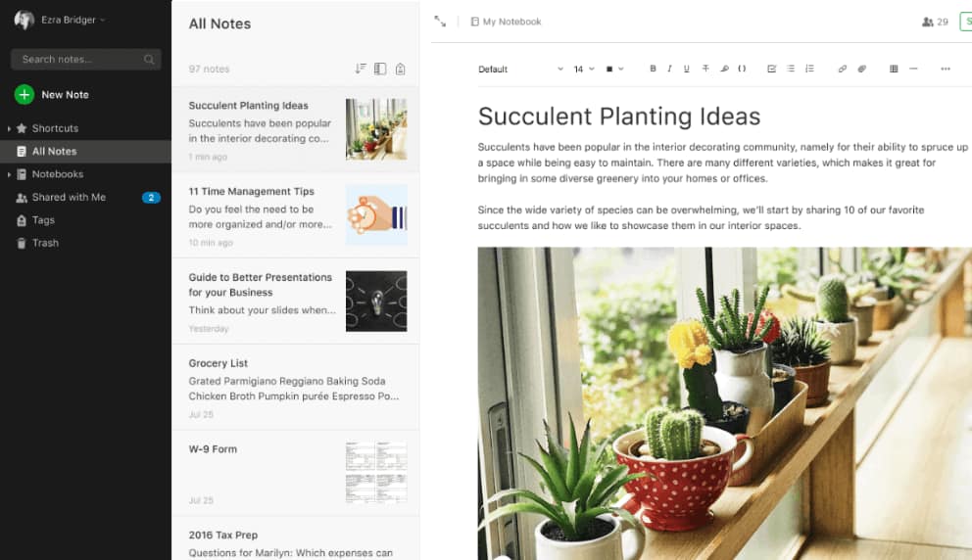Image resolution: width=972 pixels, height=560 pixels.
Task: Click the stopwatch thumbnail image
Action: point(376,215)
